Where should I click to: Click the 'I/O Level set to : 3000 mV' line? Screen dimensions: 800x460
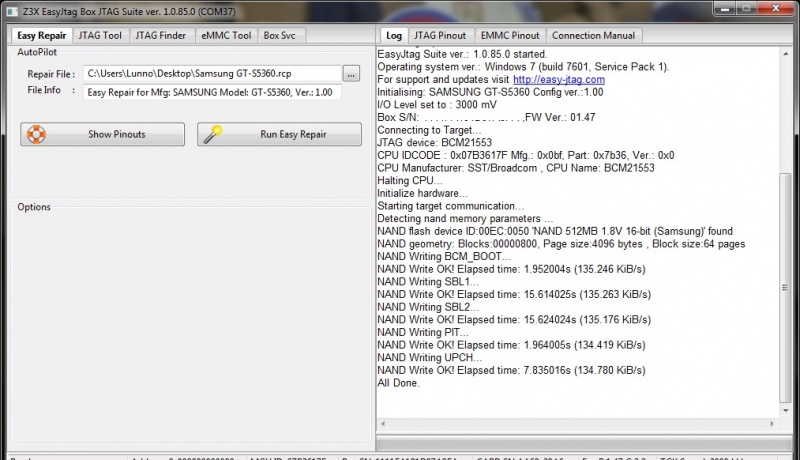pyautogui.click(x=437, y=105)
